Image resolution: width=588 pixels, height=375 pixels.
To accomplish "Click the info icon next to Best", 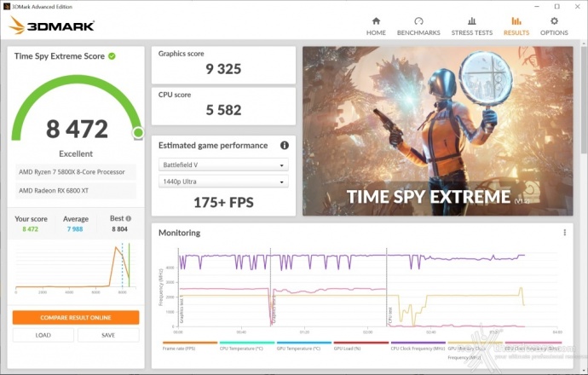I will coord(128,218).
